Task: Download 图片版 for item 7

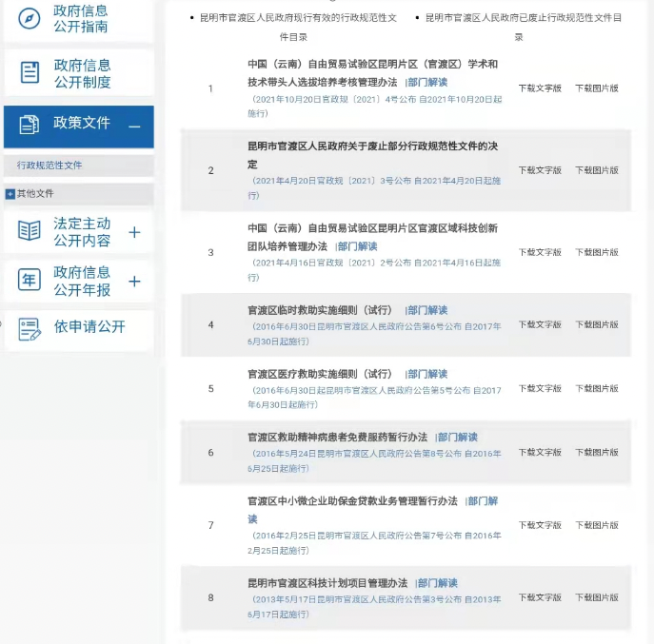Action: (x=597, y=525)
